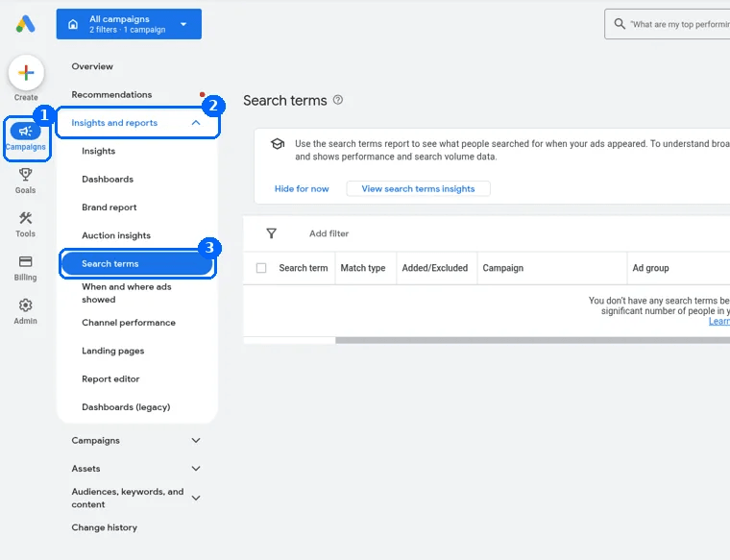Open the Admin gear icon
Screen dimensions: 730x560
click(x=26, y=304)
